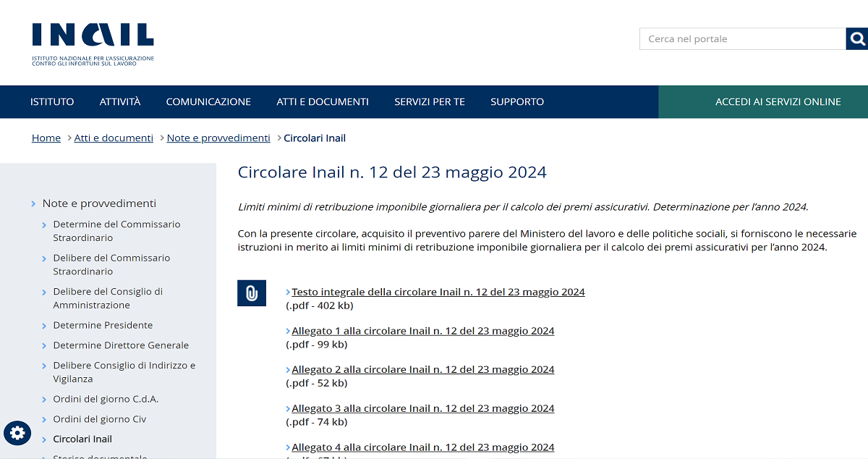Select "Circolari Inail" in the sidebar
The image size is (868, 459).
point(82,438)
